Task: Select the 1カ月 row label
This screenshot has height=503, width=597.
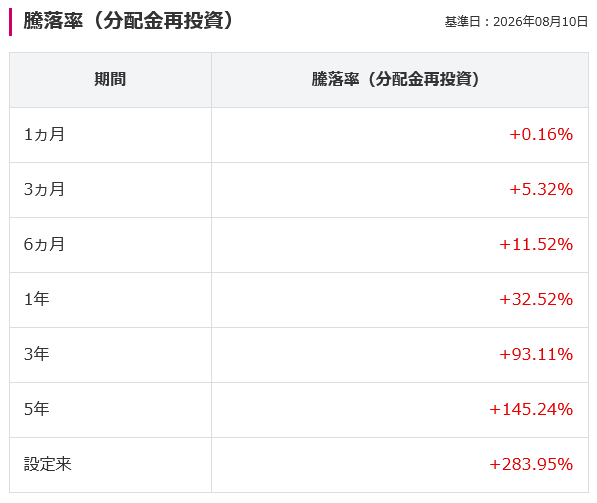Action: [x=44, y=134]
